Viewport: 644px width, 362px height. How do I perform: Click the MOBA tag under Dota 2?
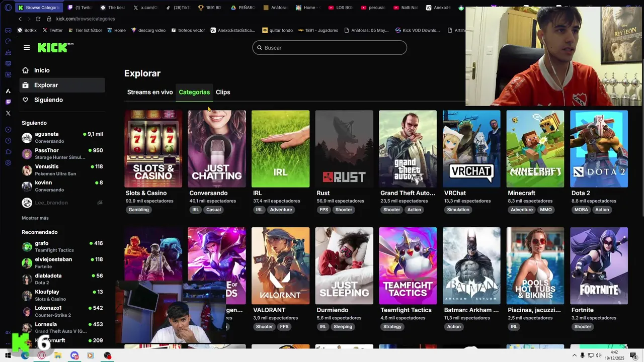click(581, 210)
